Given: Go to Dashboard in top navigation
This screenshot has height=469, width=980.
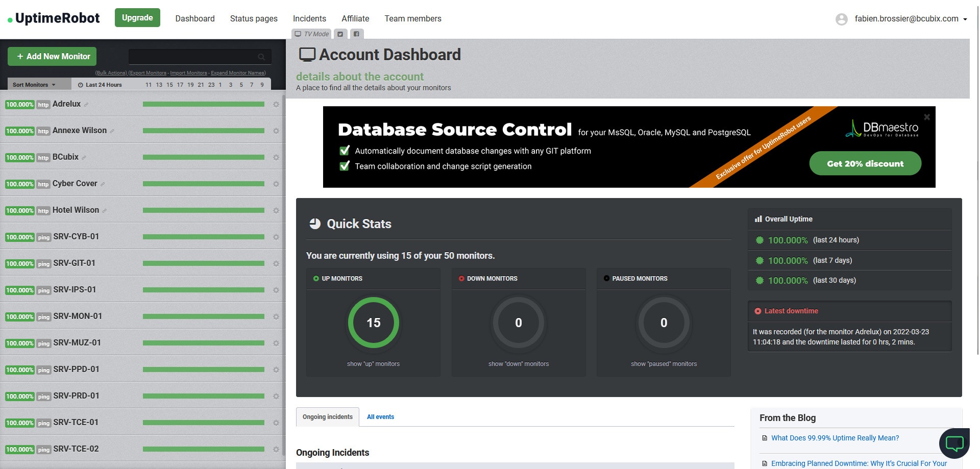Looking at the screenshot, I should click(195, 19).
